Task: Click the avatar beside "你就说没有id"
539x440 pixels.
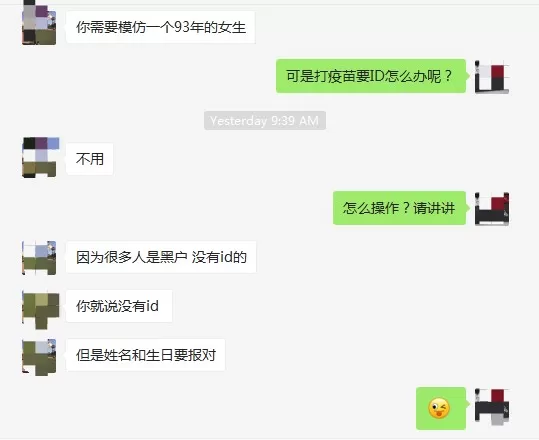Action: pyautogui.click(x=40, y=309)
